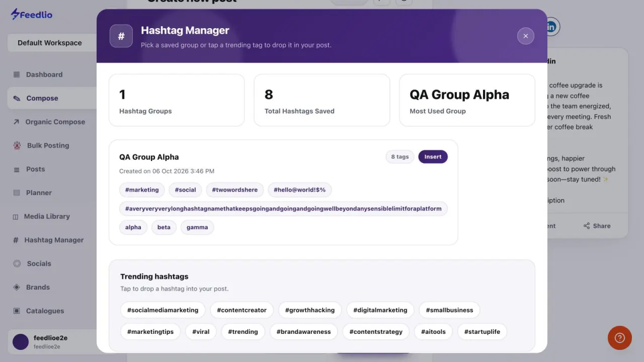This screenshot has height=362, width=644.
Task: Click the Feedlio logo
Action: (x=32, y=15)
